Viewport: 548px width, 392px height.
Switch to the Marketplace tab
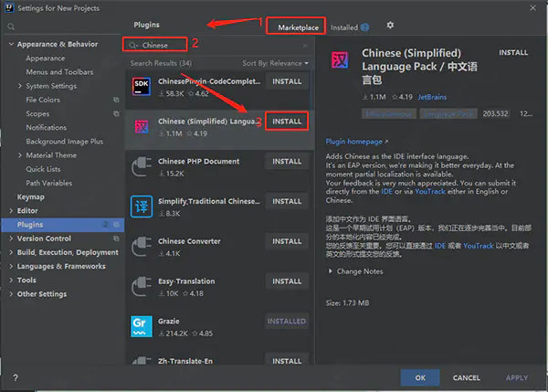(x=298, y=27)
